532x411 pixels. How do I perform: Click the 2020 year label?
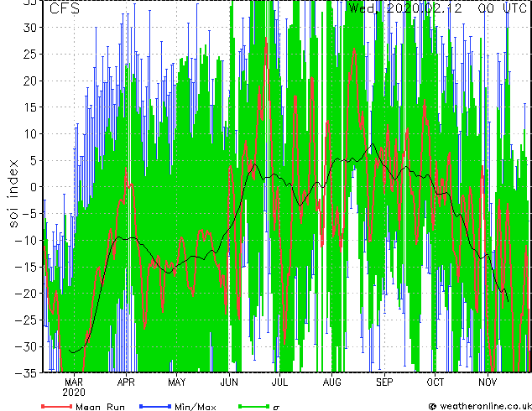(x=74, y=393)
